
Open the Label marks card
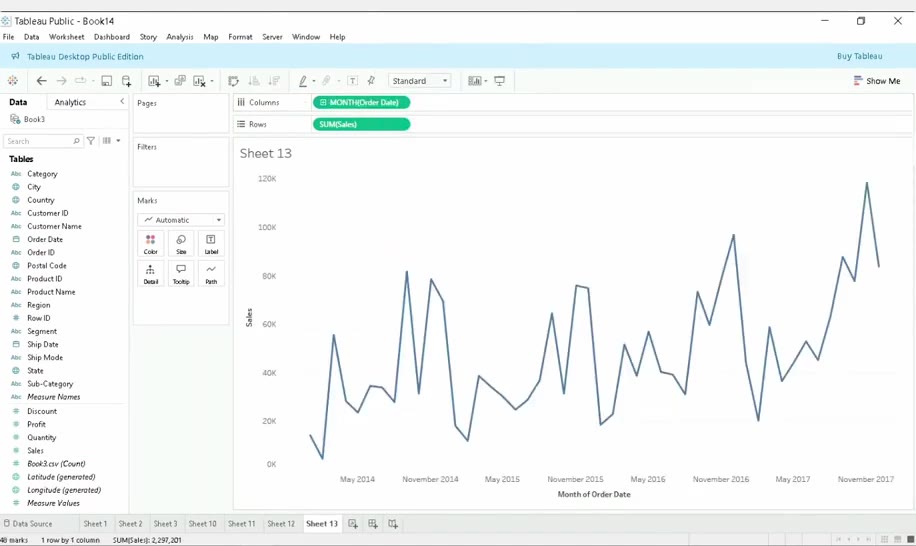coord(211,244)
